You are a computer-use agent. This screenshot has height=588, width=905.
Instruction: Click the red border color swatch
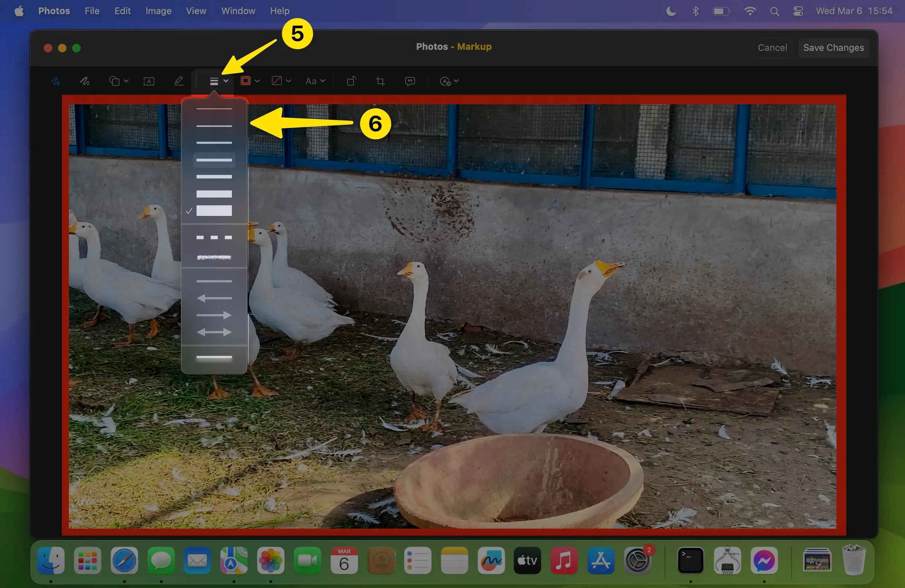point(246,81)
